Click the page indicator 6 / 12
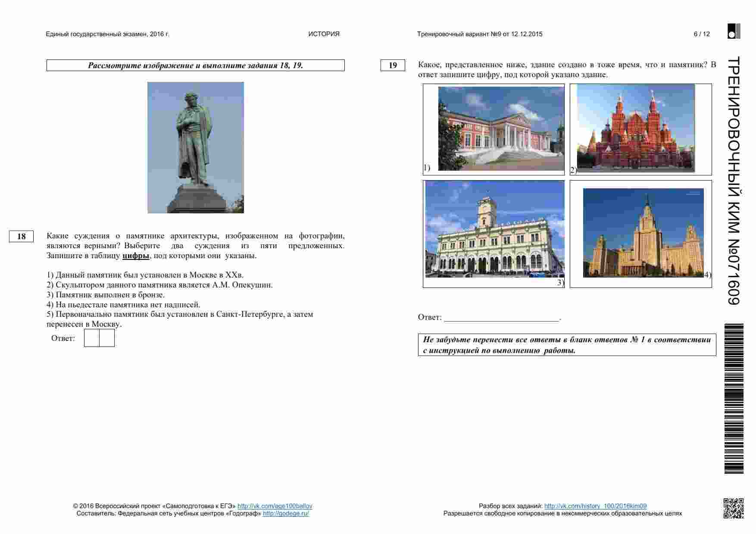Image resolution: width=756 pixels, height=534 pixels. (x=701, y=34)
